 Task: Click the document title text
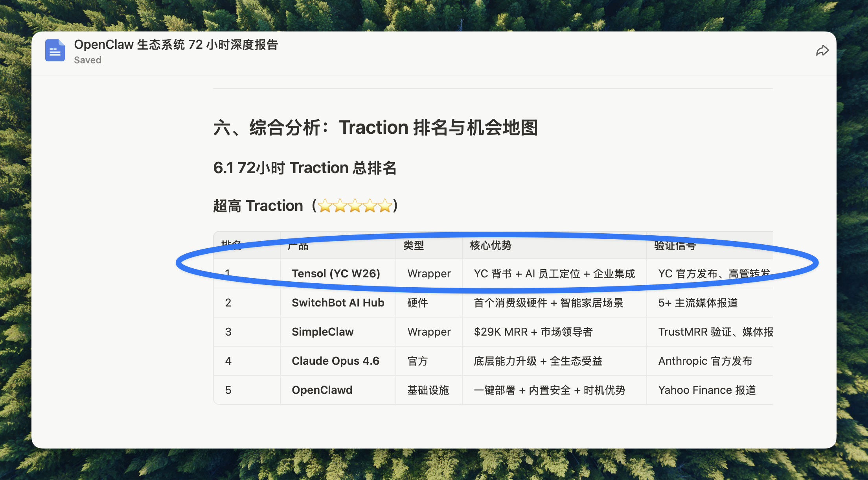176,44
